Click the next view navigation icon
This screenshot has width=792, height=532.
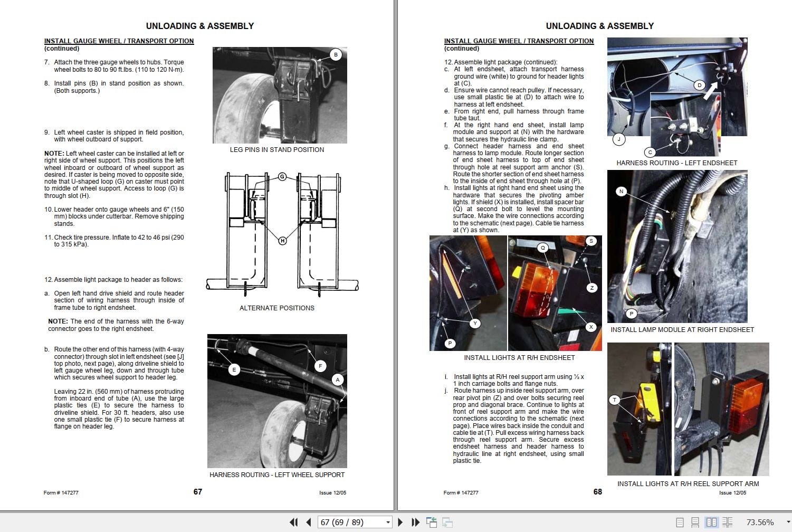[447, 522]
